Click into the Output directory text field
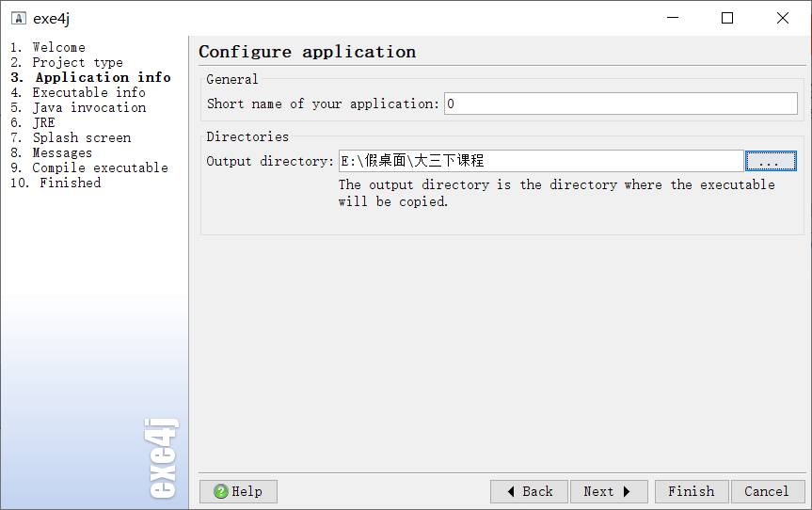 point(541,161)
